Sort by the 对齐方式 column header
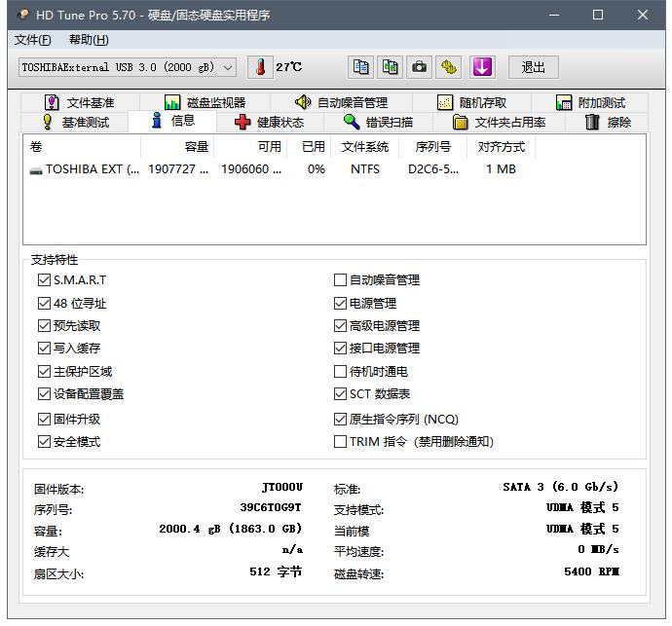 pyautogui.click(x=501, y=147)
